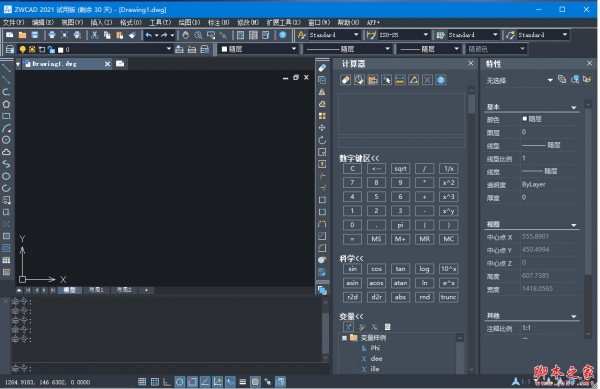This screenshot has width=600, height=389.
Task: Toggle Grid display in the status bar
Action: point(155,381)
